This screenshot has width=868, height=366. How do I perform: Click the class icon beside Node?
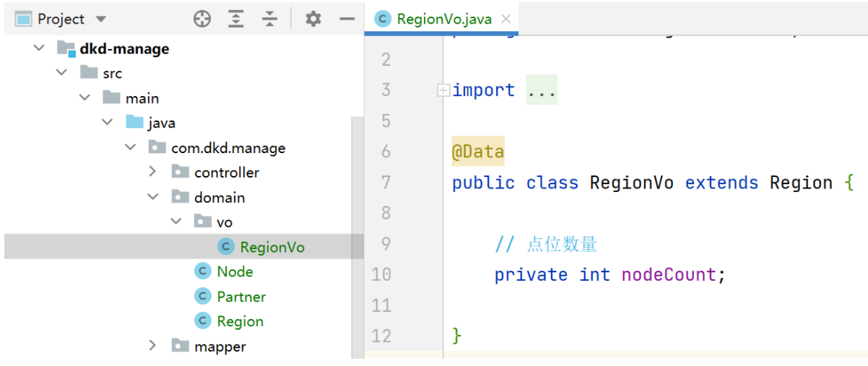[203, 271]
